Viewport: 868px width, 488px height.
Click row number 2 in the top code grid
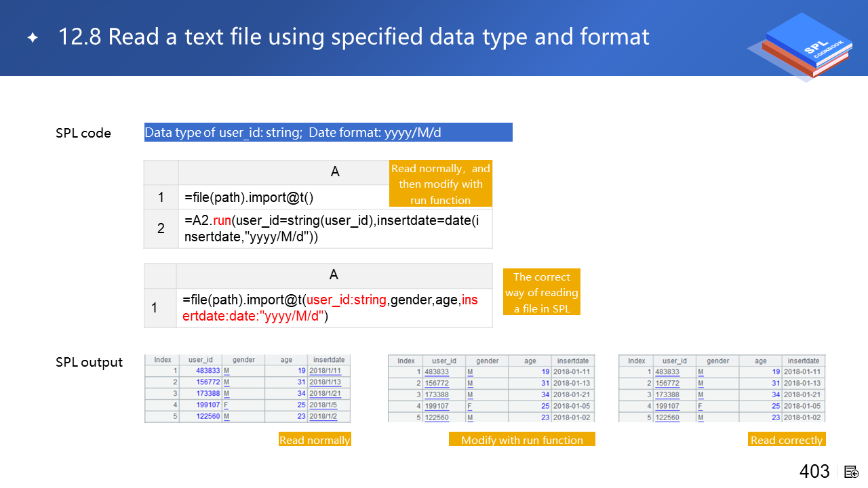[161, 228]
